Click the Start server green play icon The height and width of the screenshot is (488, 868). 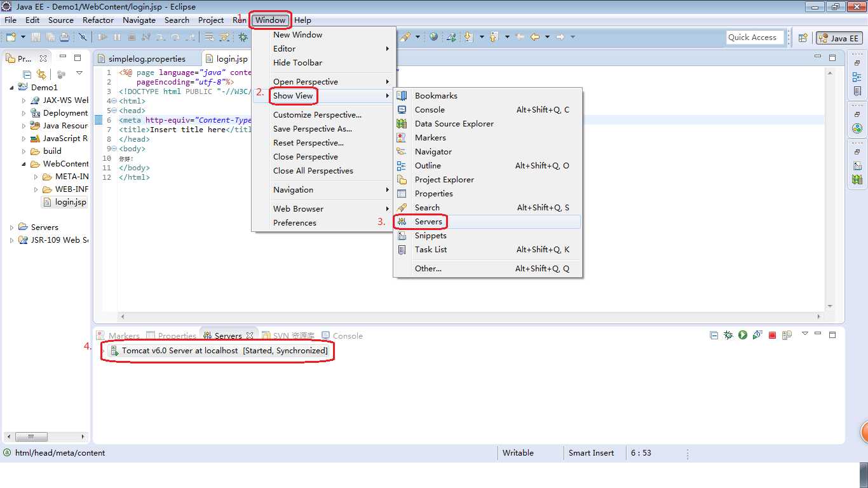pos(742,335)
